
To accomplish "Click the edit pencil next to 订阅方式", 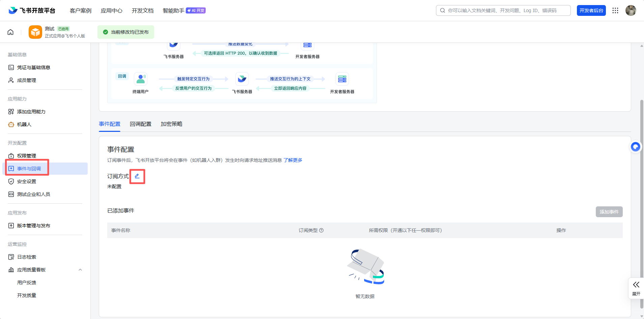I will coord(137,176).
